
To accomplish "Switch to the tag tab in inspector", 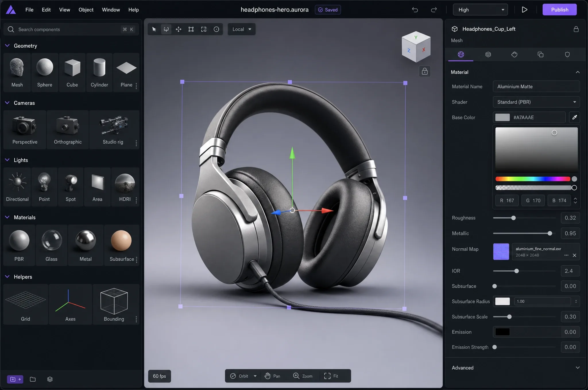I will 514,54.
